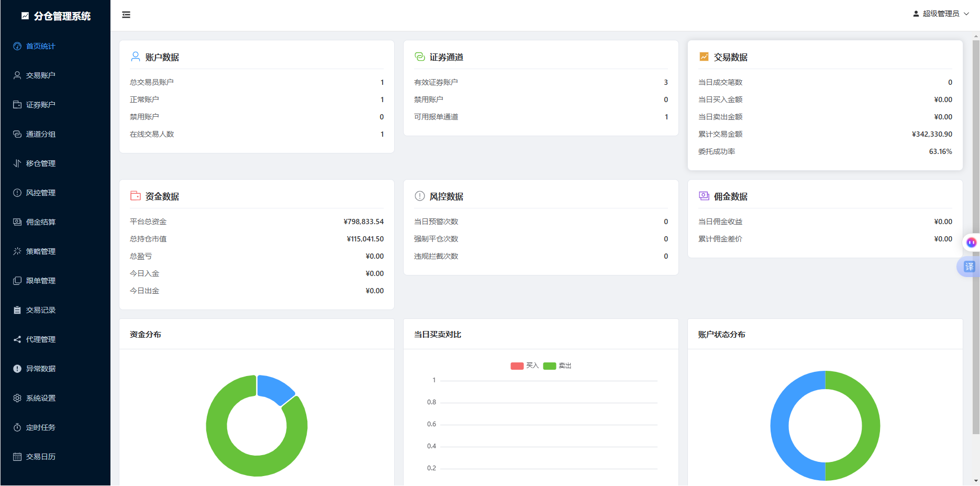Open 交易记录 in the sidebar
Image resolution: width=980 pixels, height=486 pixels.
(55, 310)
